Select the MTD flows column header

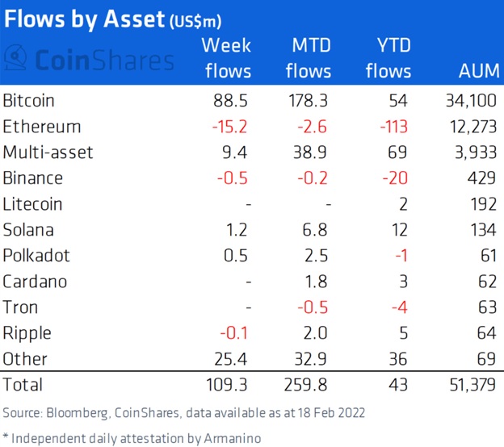pos(307,58)
